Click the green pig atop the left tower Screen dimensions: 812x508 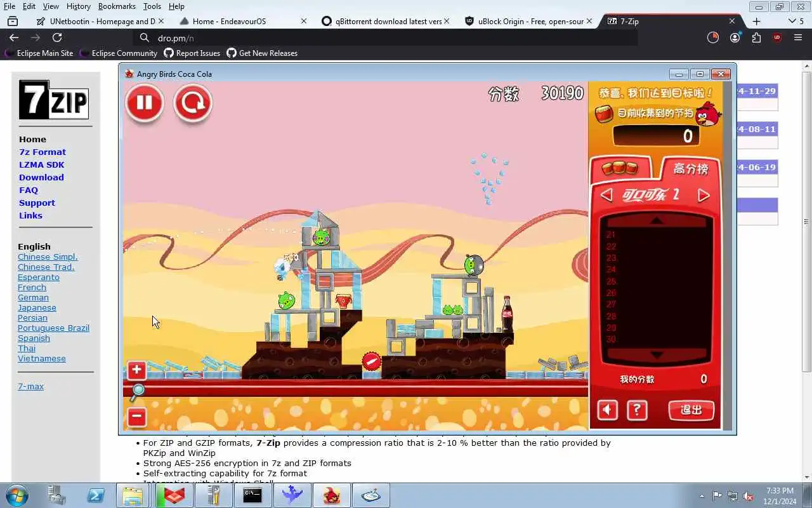(x=321, y=237)
